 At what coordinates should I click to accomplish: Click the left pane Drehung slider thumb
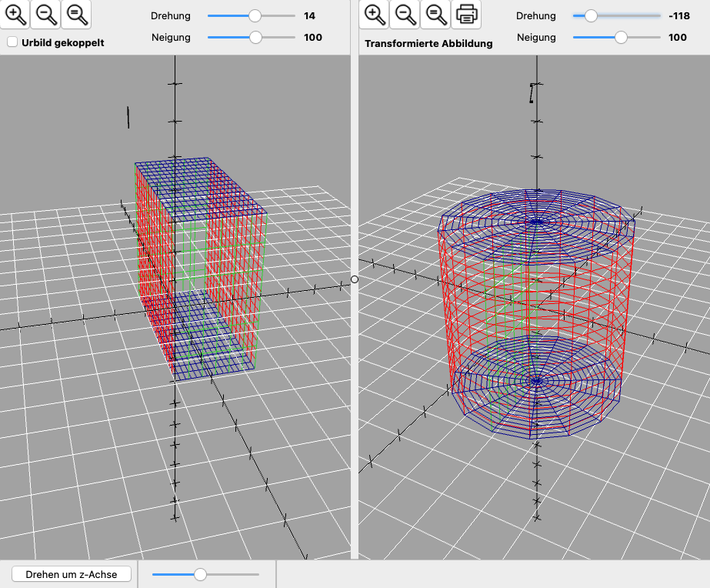[255, 15]
